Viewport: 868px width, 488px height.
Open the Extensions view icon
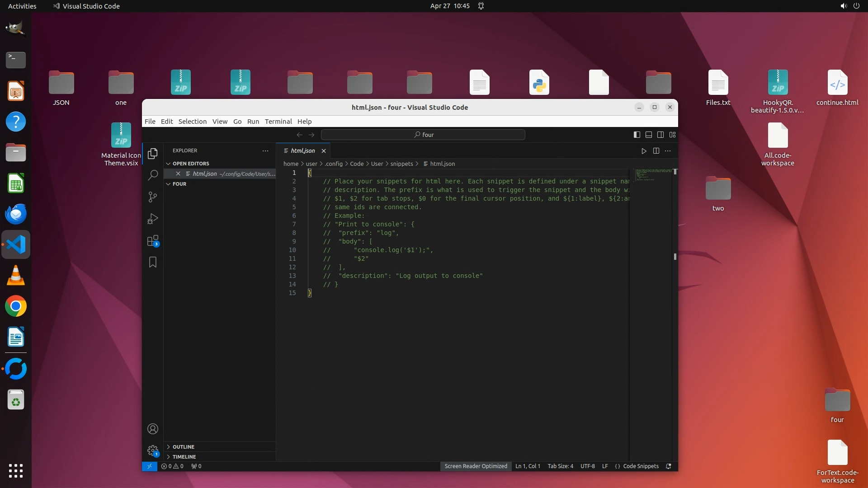click(153, 240)
